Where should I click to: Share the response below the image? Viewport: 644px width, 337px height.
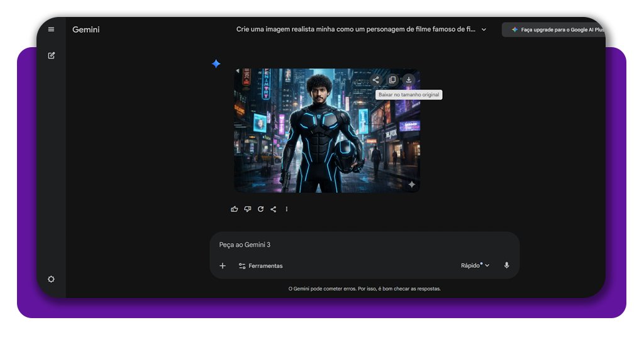click(x=273, y=209)
